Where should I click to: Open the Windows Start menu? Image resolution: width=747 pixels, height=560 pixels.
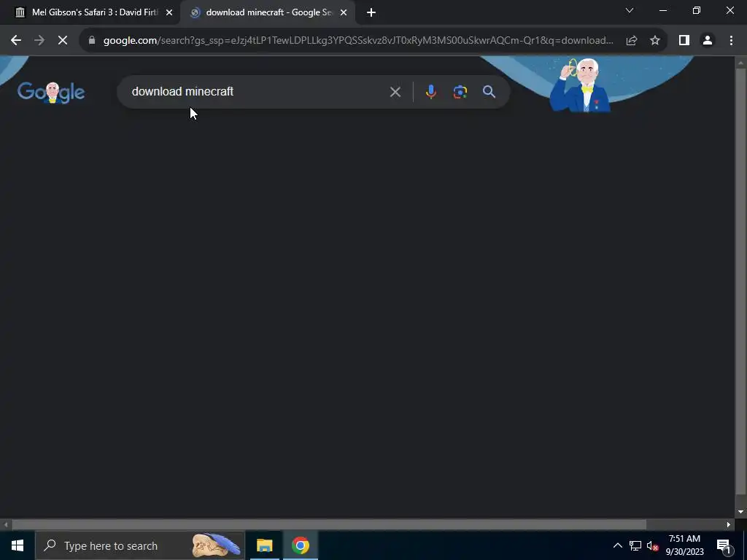coord(18,545)
